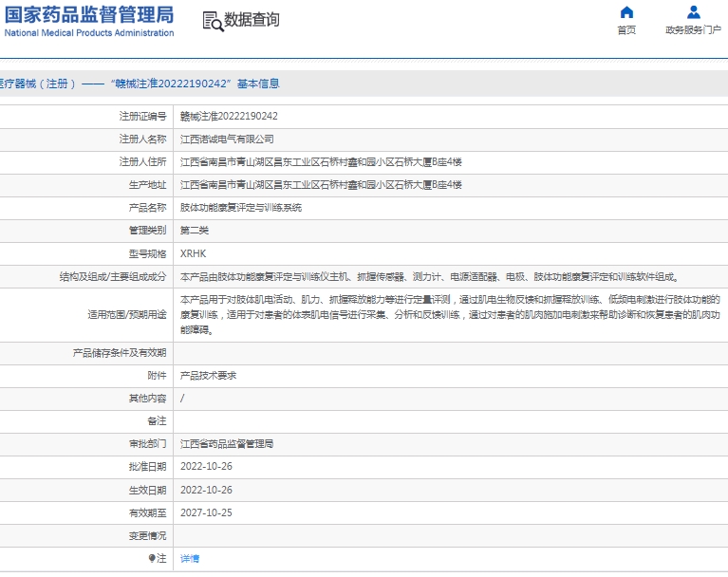Viewport: 728px width, 577px height.
Task: Click the lightbulb 注 icon
Action: (x=151, y=558)
